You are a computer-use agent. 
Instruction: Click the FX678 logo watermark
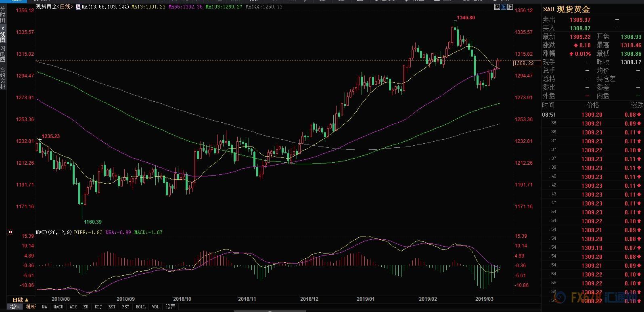(x=605, y=299)
